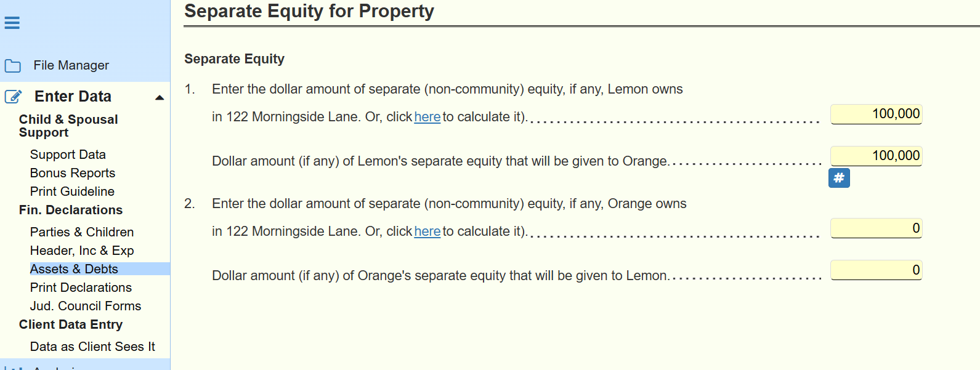Viewport: 980px width, 370px height.
Task: Open File Manager
Action: pyautogui.click(x=71, y=65)
